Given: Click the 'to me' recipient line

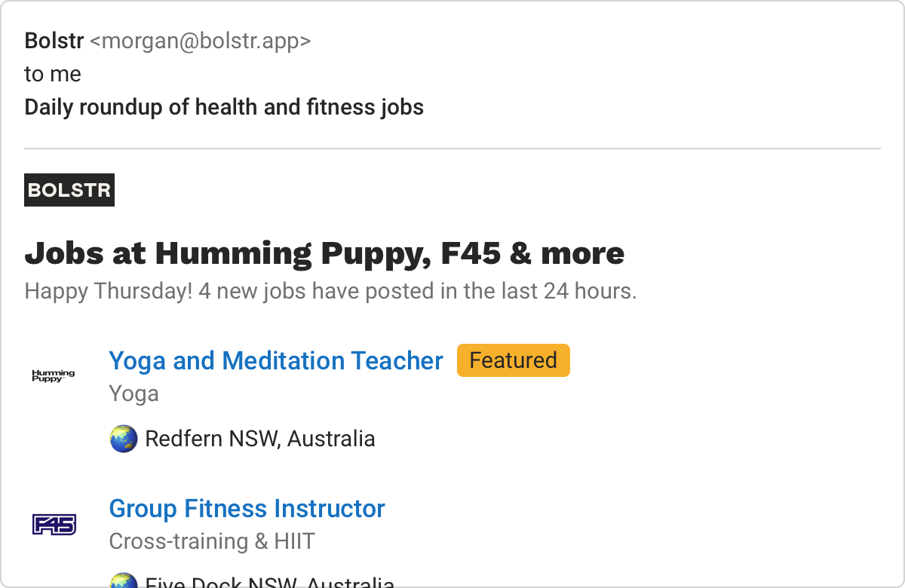Looking at the screenshot, I should pos(53,74).
